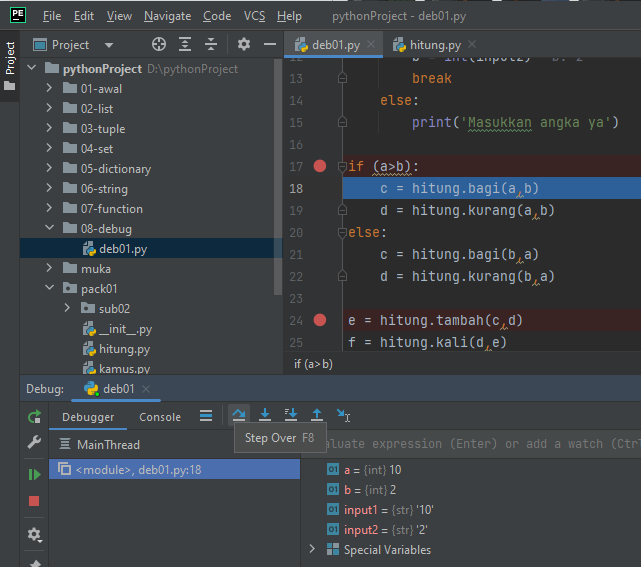
Task: Toggle breakpoint on line 17
Action: tap(320, 166)
